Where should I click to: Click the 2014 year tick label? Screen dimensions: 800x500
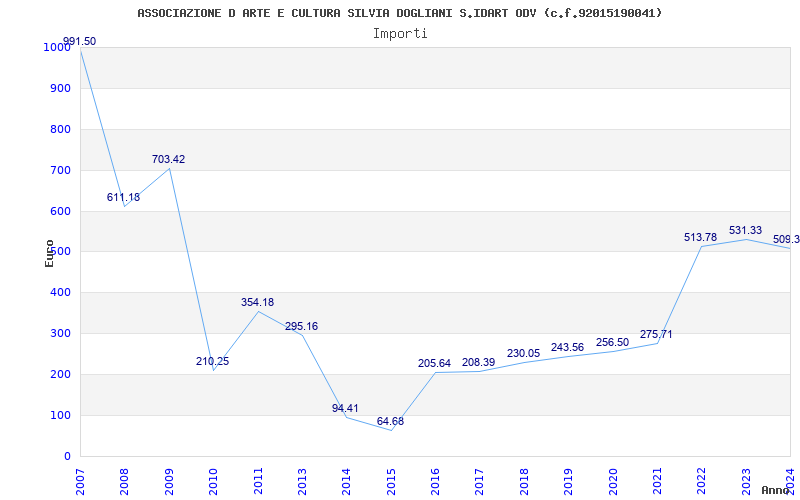(347, 481)
